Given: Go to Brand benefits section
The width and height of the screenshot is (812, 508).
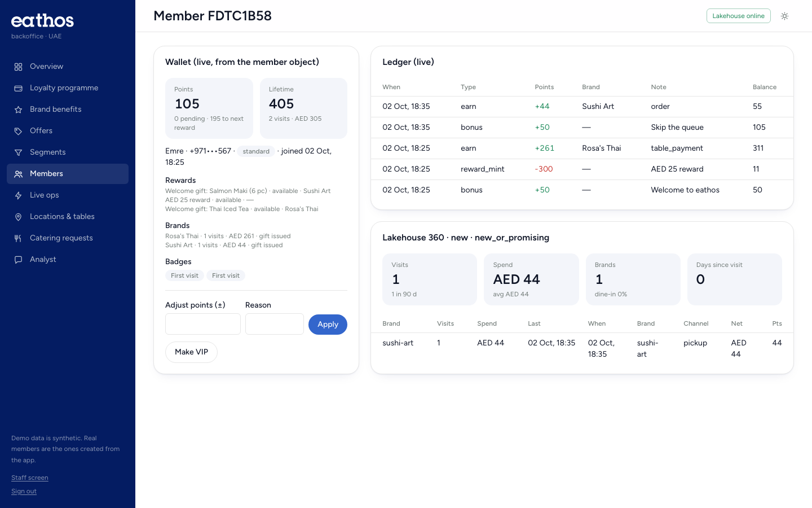Looking at the screenshot, I should tap(68, 110).
